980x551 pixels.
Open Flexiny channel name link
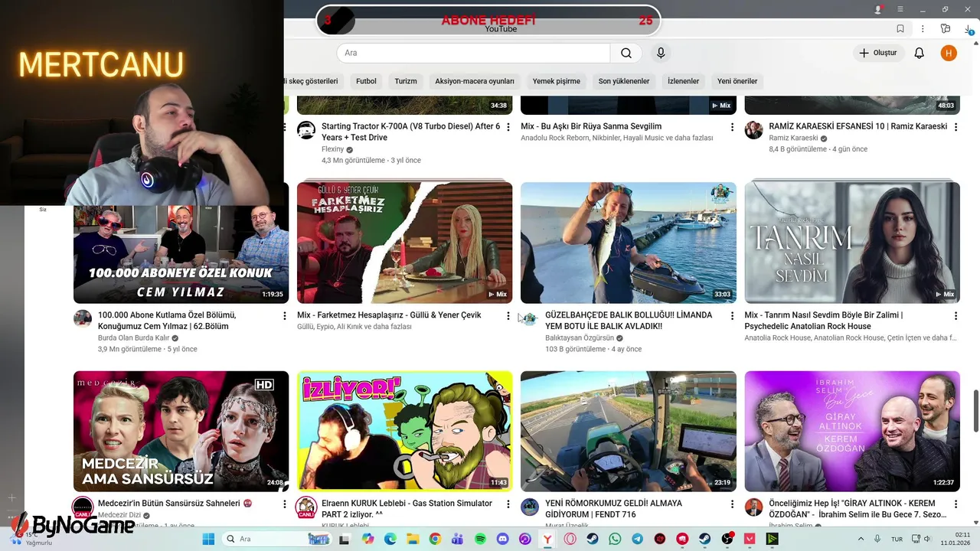coord(333,149)
